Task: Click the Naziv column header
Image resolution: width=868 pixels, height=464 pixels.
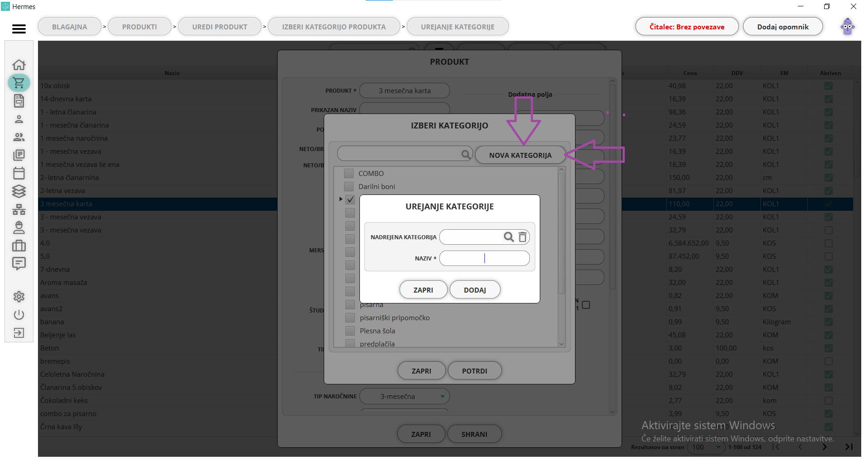Action: [172, 73]
